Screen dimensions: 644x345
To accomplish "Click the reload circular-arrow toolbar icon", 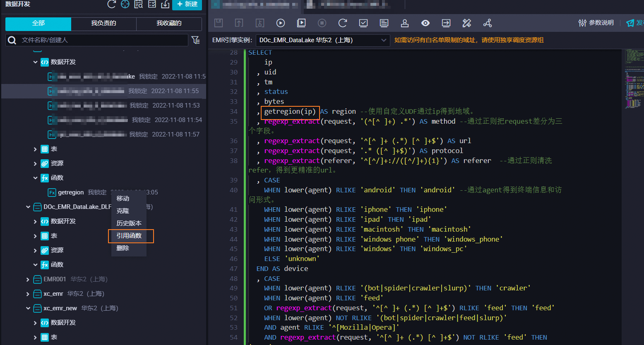I will [343, 23].
